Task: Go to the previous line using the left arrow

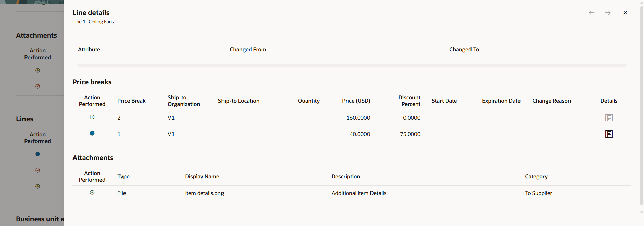Action: tap(592, 13)
